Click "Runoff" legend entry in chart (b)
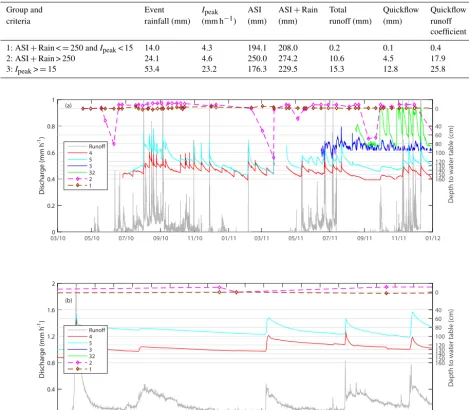This screenshot has width=469, height=410. [97, 330]
